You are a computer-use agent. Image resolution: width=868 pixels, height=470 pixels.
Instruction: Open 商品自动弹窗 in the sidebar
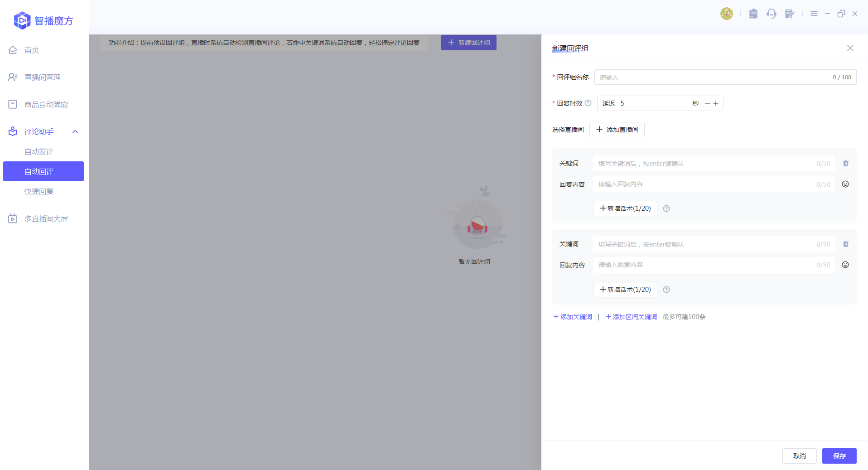tap(46, 104)
